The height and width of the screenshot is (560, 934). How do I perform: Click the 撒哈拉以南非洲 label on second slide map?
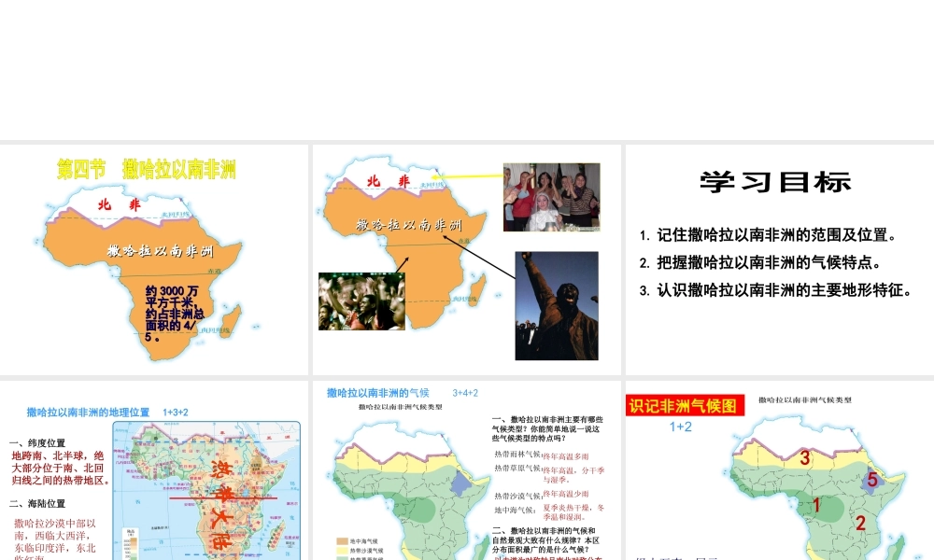[x=409, y=225]
